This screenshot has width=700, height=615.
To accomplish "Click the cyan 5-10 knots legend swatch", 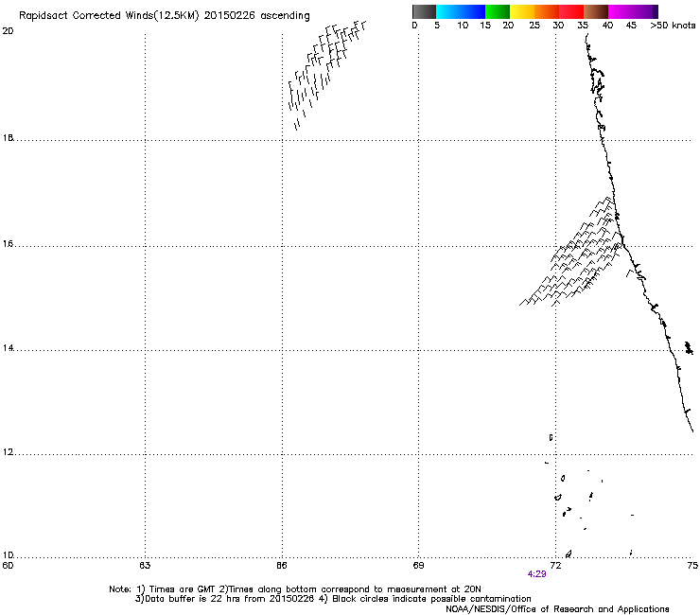I will coord(448,11).
